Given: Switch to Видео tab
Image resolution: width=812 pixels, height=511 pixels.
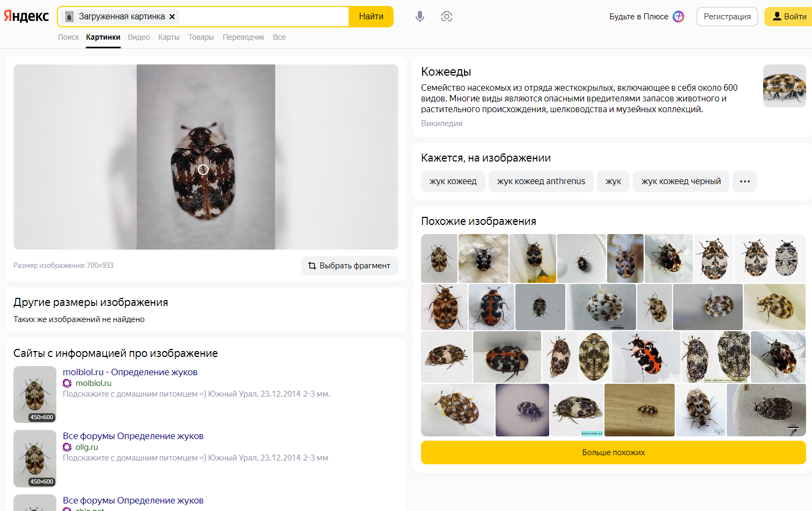Looking at the screenshot, I should coord(138,37).
